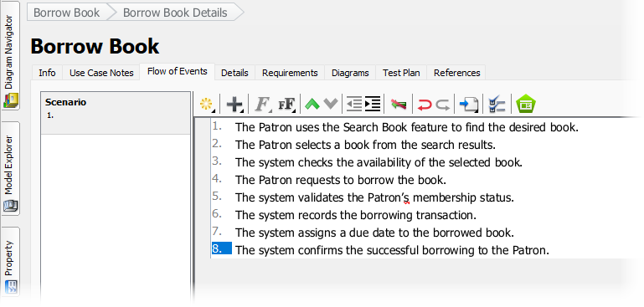Go to Borrow Book breadcrumb

click(66, 13)
